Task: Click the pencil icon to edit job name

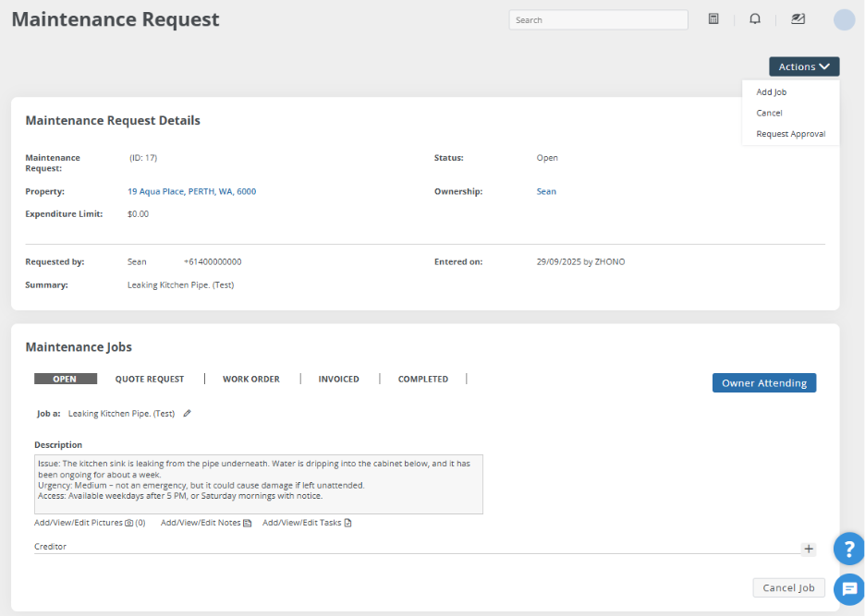Action: 187,414
